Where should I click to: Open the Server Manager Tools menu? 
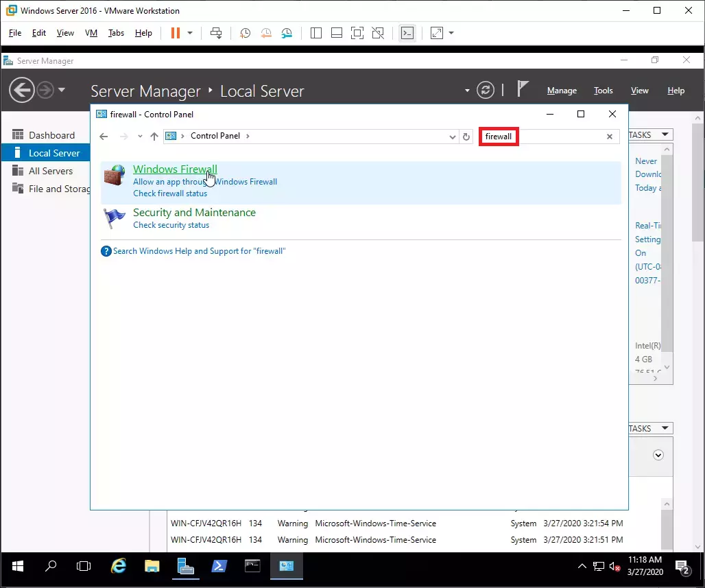tap(604, 91)
